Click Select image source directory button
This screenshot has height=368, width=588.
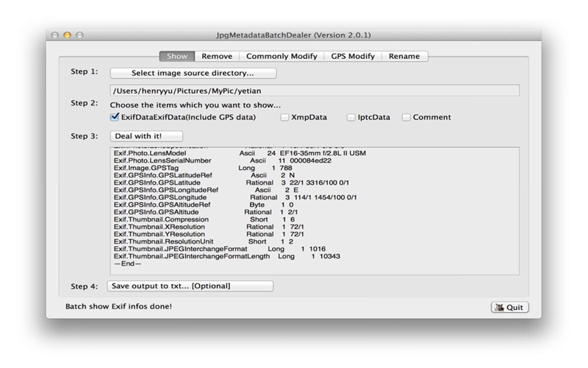point(193,73)
